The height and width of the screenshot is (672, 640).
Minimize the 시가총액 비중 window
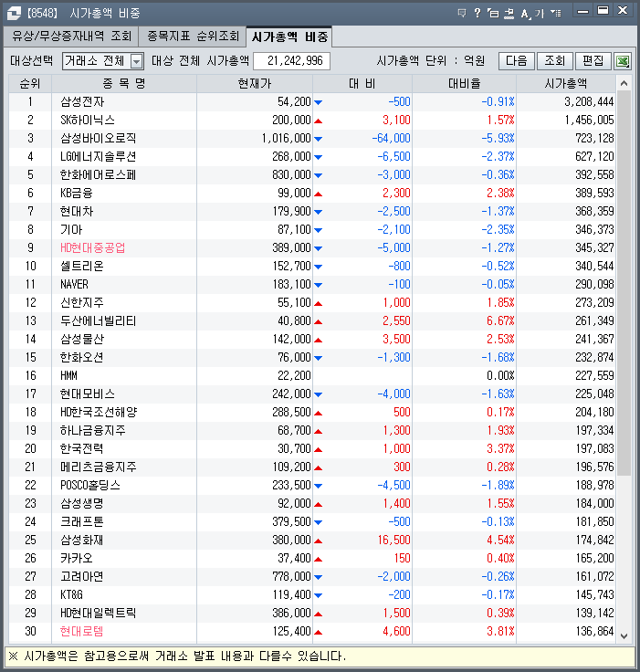pyautogui.click(x=583, y=12)
